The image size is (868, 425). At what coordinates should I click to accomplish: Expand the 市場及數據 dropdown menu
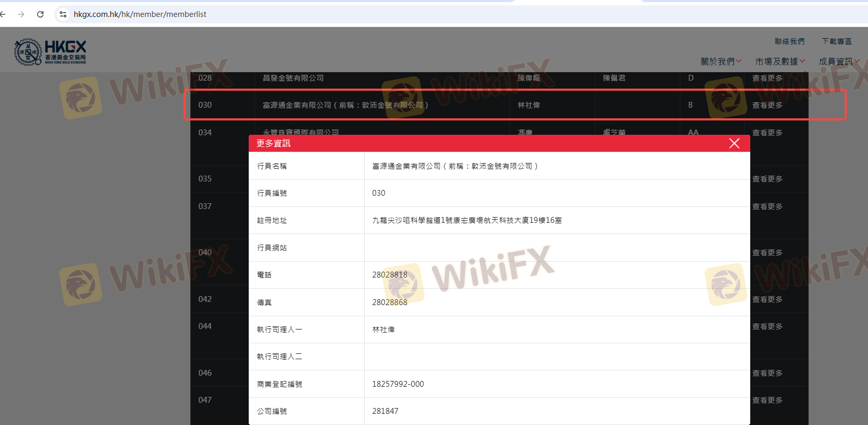click(780, 62)
